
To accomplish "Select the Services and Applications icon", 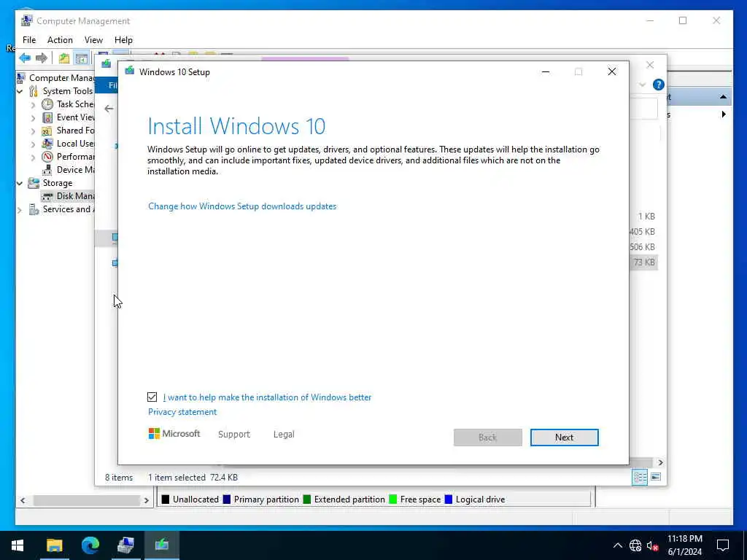I will (x=34, y=209).
